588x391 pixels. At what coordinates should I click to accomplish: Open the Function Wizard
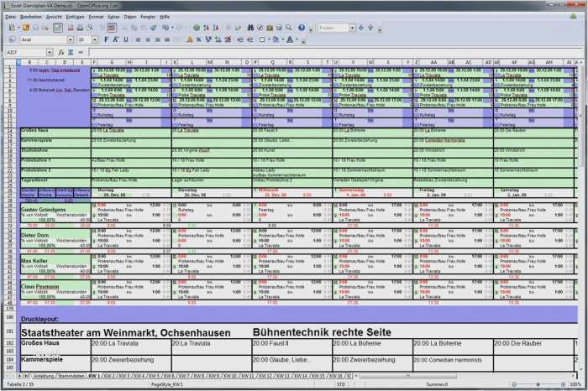point(61,52)
